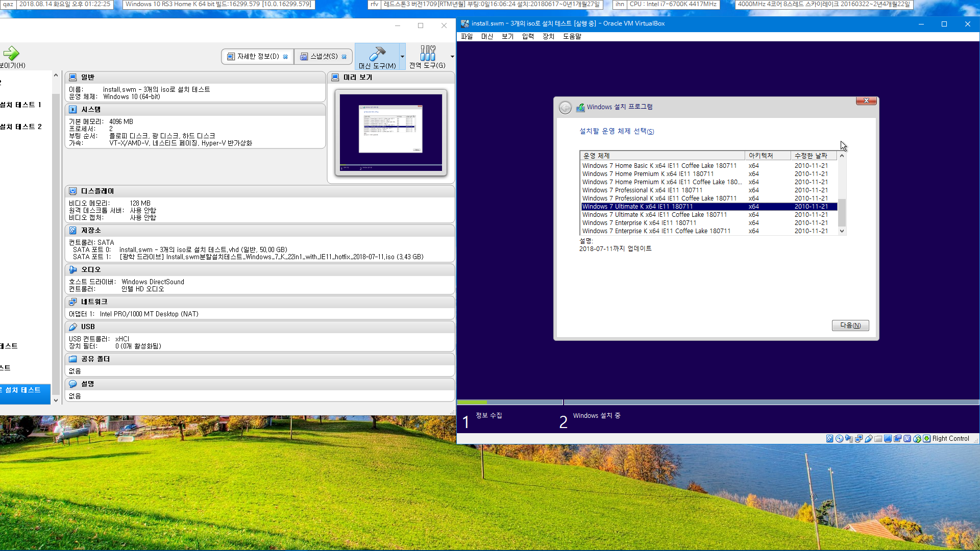Select Windows 7 Home Premium K x64 IE11 180711
The width and height of the screenshot is (980, 551).
coord(708,174)
